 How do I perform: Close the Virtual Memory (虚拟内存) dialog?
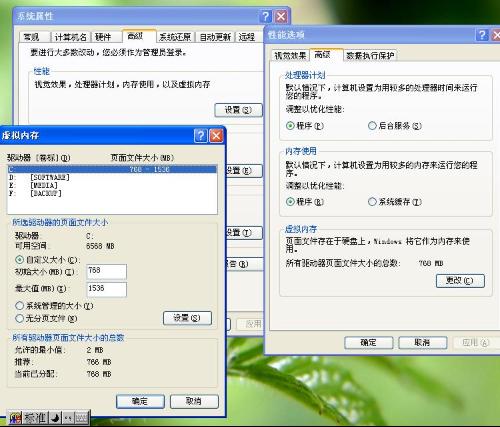click(x=216, y=136)
